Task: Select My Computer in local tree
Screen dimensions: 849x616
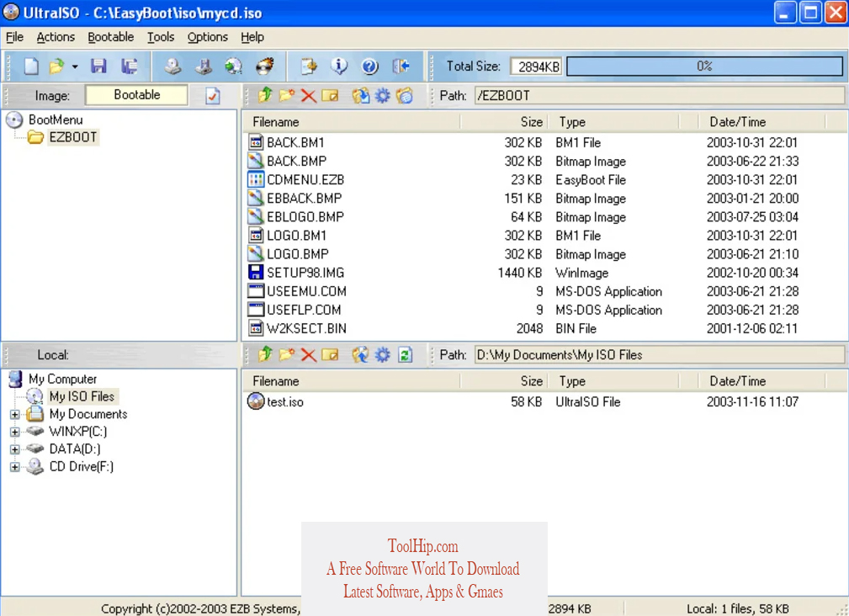Action: (x=63, y=379)
